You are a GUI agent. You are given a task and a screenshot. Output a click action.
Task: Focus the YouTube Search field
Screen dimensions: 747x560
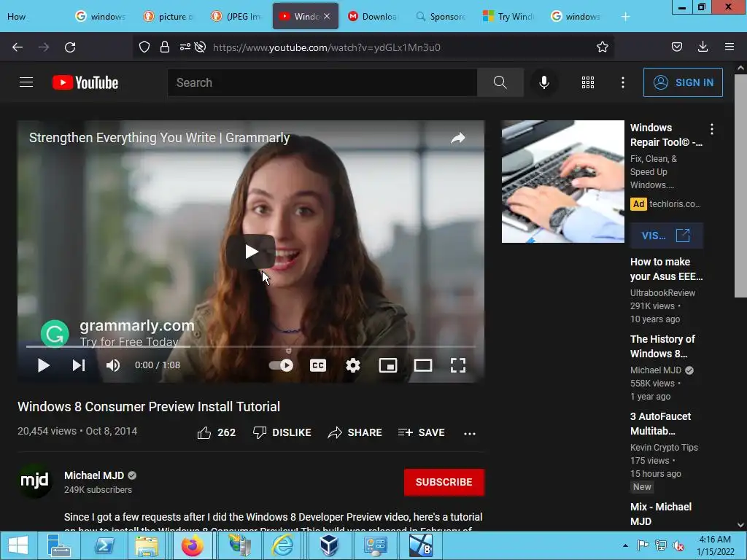coord(322,82)
